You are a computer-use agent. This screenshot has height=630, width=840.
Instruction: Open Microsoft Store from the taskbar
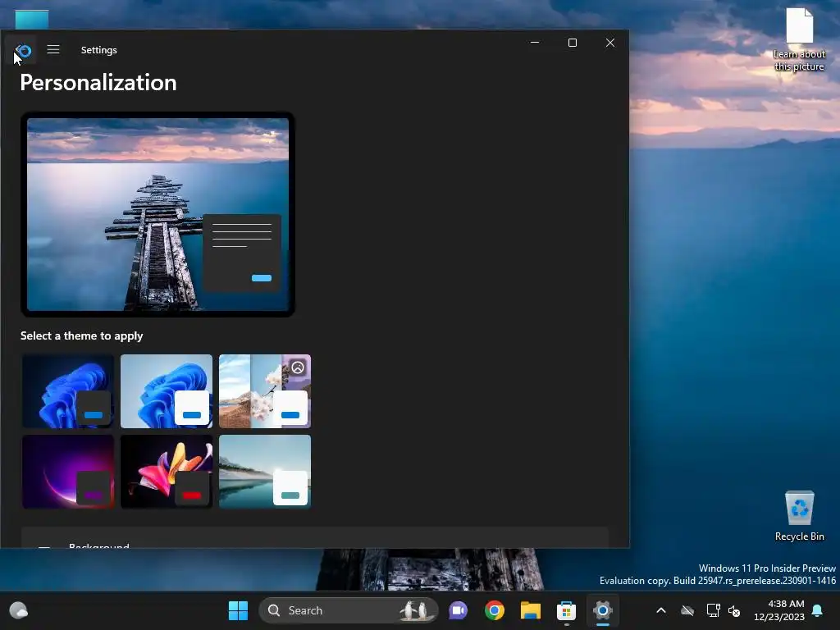pos(566,610)
